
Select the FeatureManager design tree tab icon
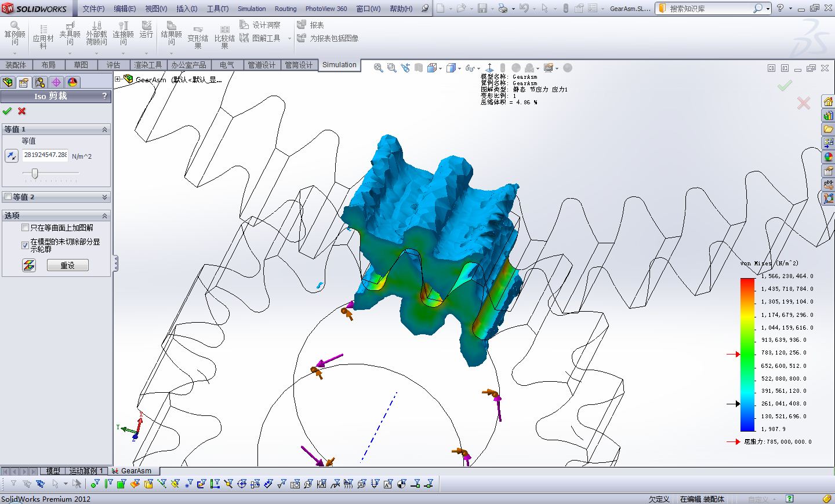coord(8,82)
